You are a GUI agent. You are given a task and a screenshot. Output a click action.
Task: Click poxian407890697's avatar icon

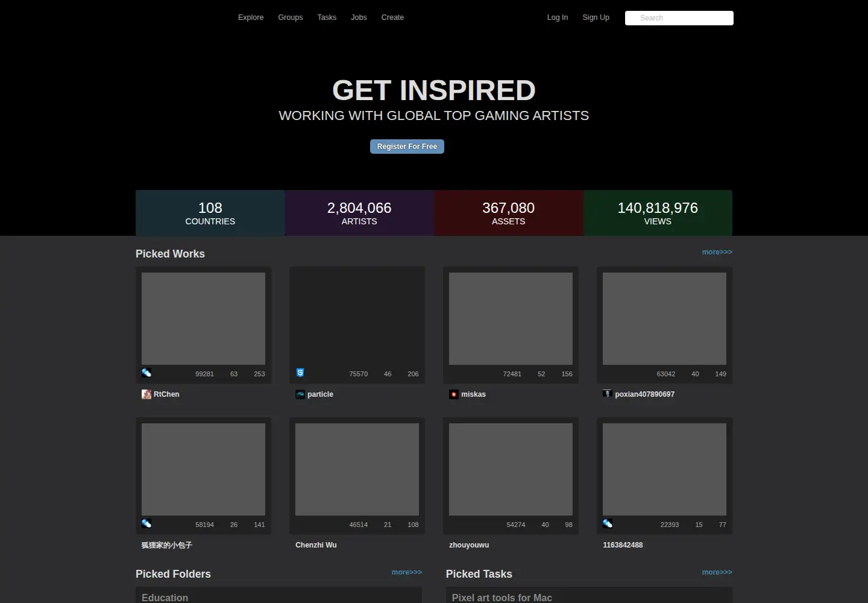[608, 394]
